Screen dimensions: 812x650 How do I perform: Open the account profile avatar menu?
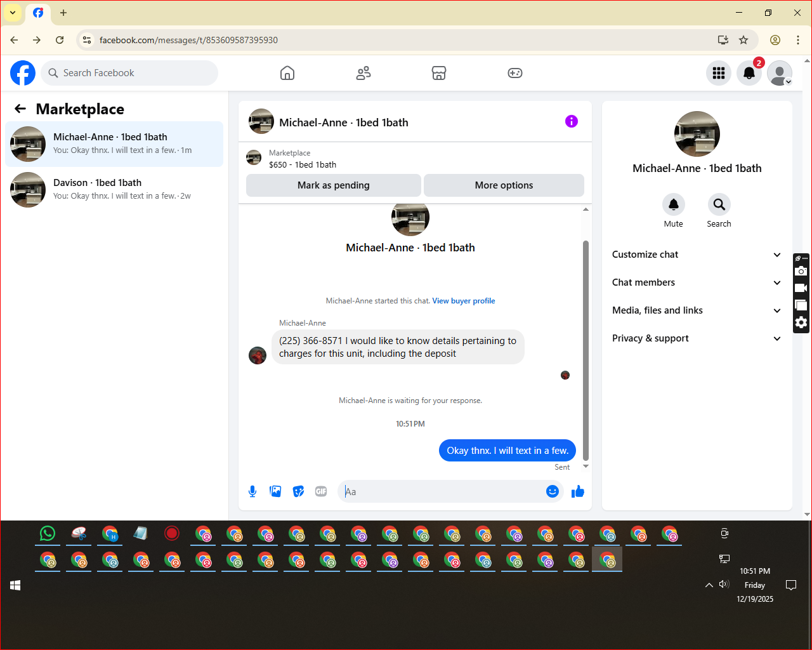(x=780, y=73)
